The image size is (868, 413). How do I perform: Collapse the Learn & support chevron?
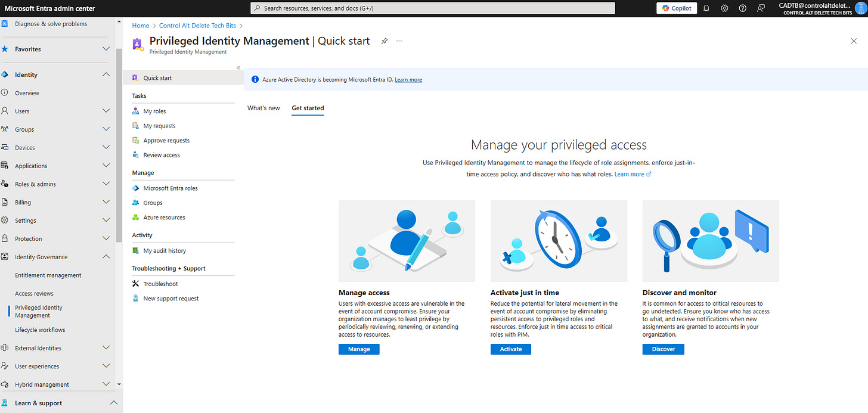(114, 403)
